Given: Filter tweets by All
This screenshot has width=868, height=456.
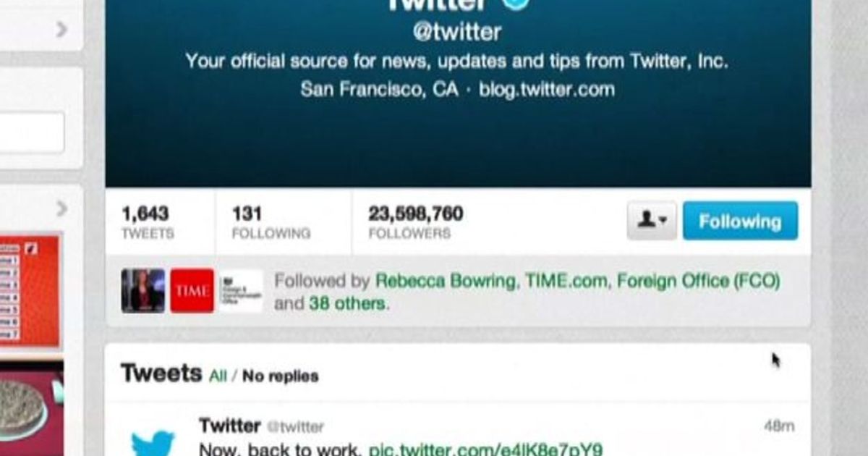Looking at the screenshot, I should (218, 376).
